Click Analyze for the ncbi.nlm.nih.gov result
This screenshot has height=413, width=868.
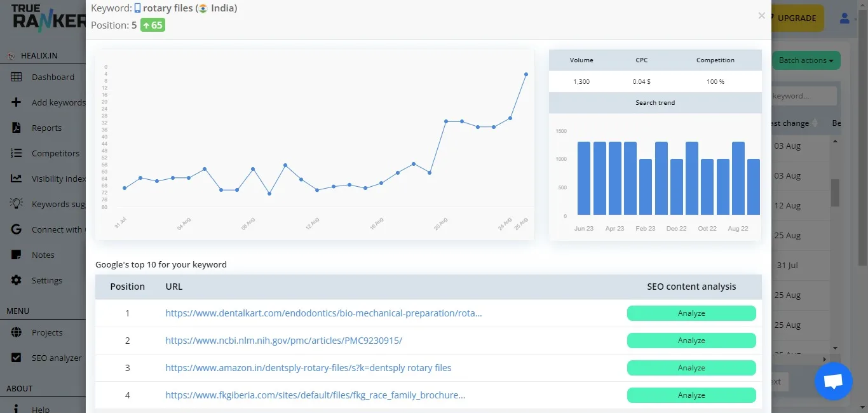point(691,341)
